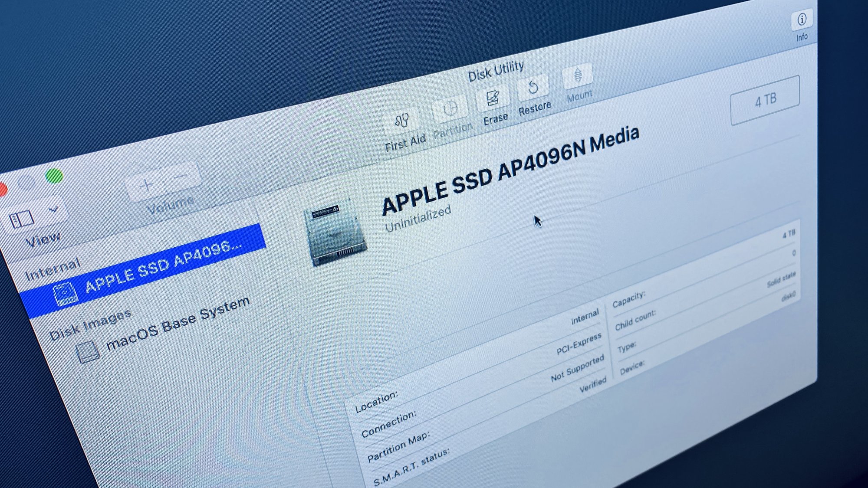Click the Verified S.M.A.R.T. value
868x488 pixels.
[x=593, y=385]
